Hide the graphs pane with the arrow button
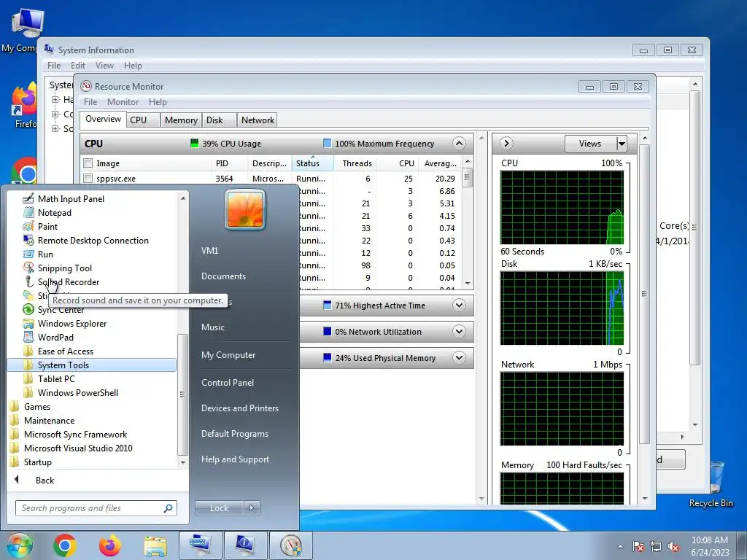This screenshot has width=747, height=560. click(x=506, y=144)
